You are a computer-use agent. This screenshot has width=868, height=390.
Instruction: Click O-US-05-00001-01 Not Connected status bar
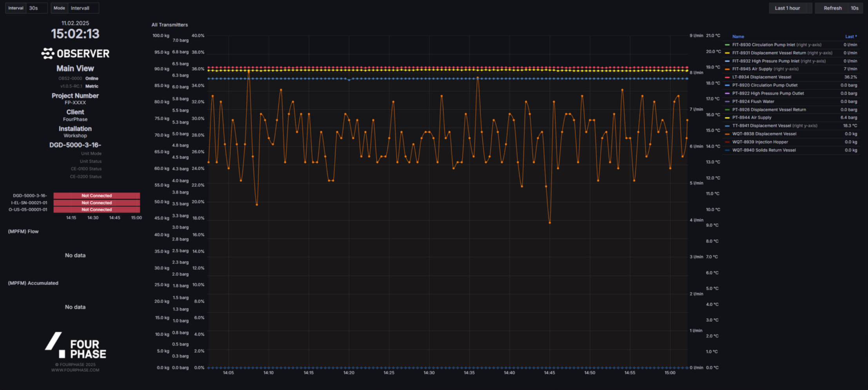point(97,209)
